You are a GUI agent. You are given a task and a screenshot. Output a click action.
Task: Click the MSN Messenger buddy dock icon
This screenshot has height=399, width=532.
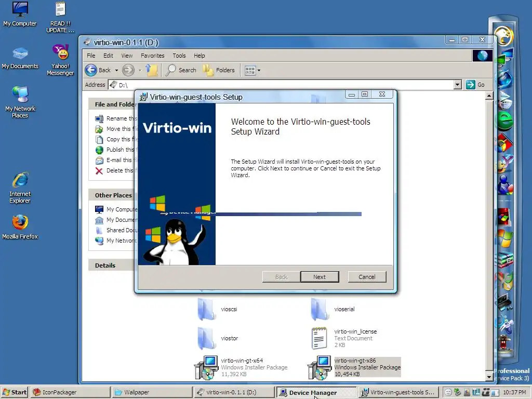tap(505, 185)
